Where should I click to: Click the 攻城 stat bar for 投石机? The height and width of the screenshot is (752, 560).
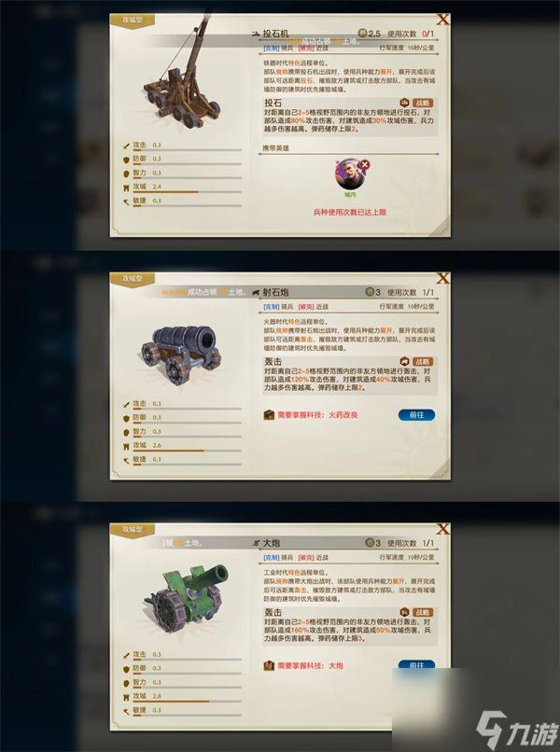188,192
